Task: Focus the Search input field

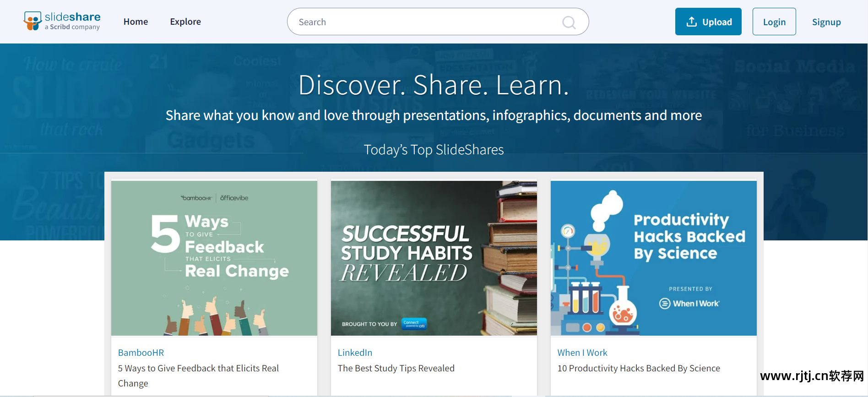Action: pos(426,22)
